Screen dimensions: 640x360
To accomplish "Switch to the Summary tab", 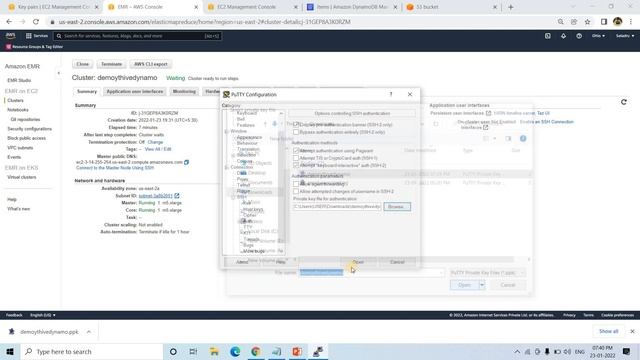I will [87, 91].
